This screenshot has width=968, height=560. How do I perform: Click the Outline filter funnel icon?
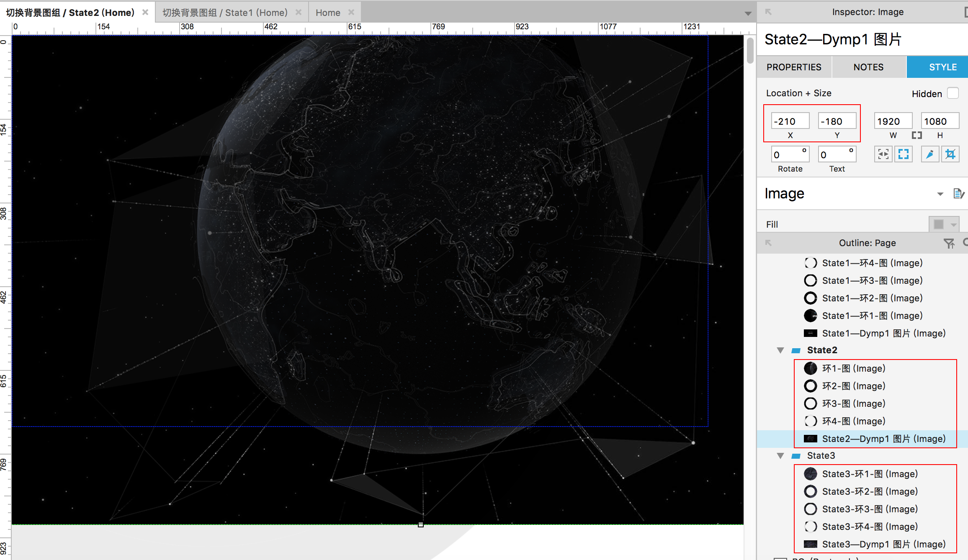click(948, 243)
